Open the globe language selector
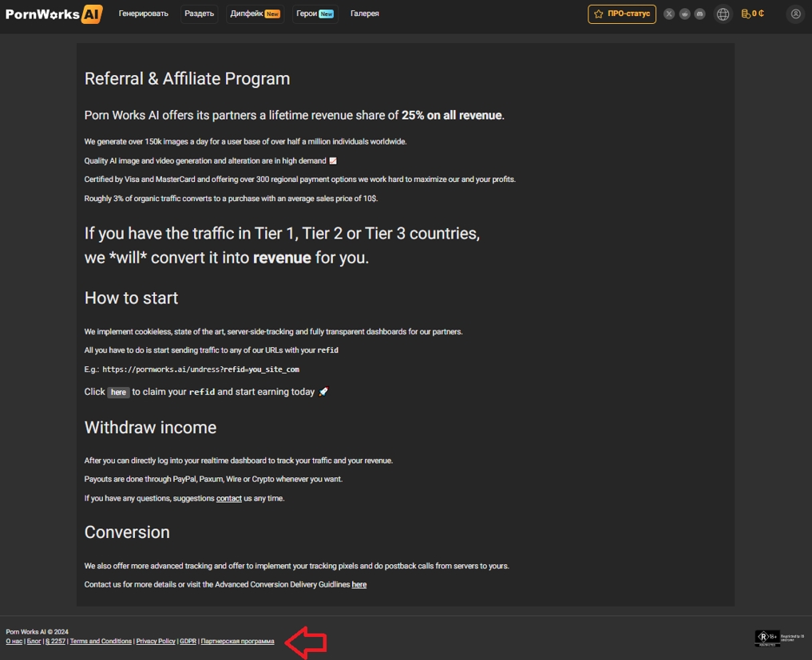 tap(723, 14)
